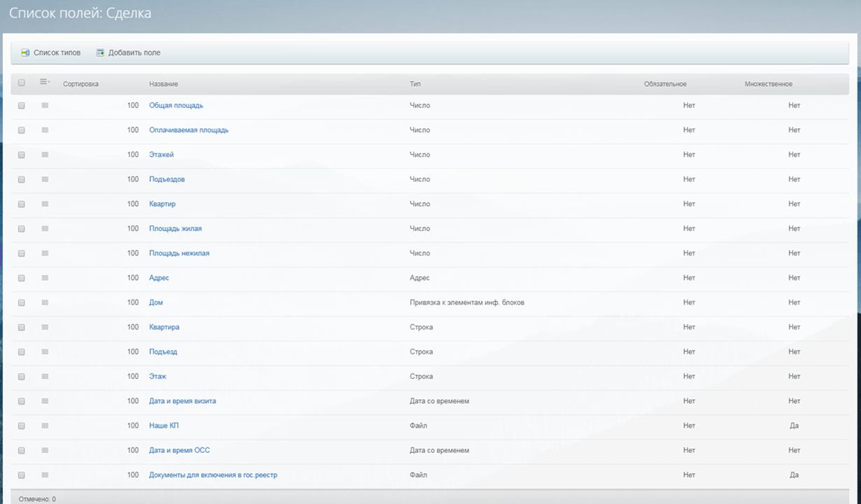Check the Площадь жилая row checkbox
Screen dimensions: 861x504
pos(22,229)
